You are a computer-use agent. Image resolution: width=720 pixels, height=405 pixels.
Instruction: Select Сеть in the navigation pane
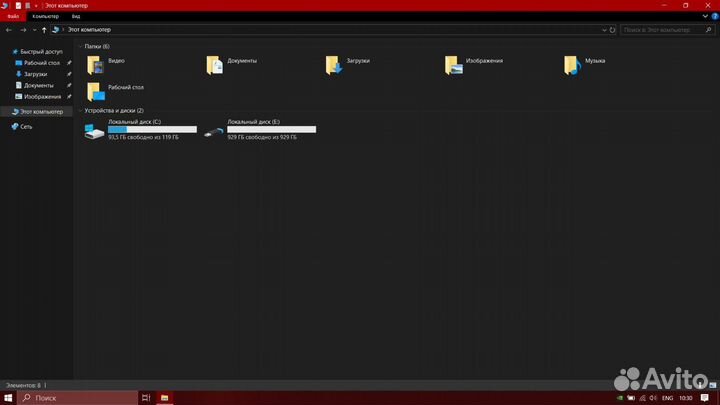tap(26, 126)
